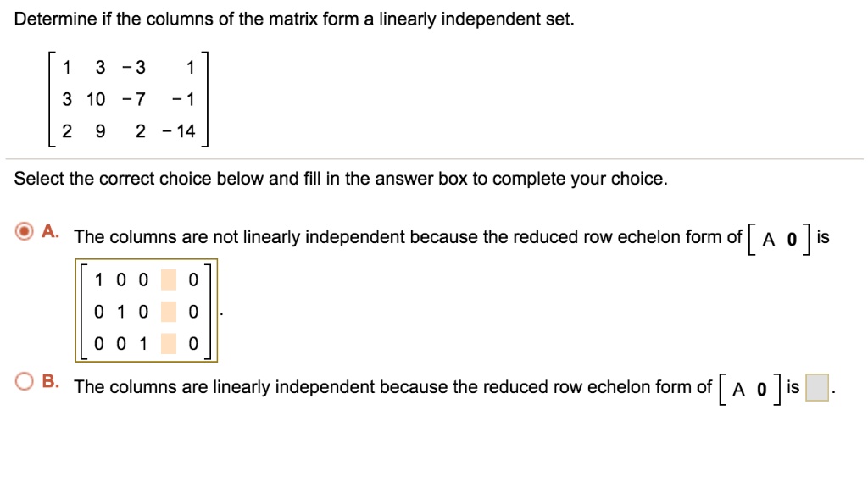Click the entry 10 in the original matrix
Image resolution: width=868 pixels, height=493 pixels.
pyautogui.click(x=95, y=99)
